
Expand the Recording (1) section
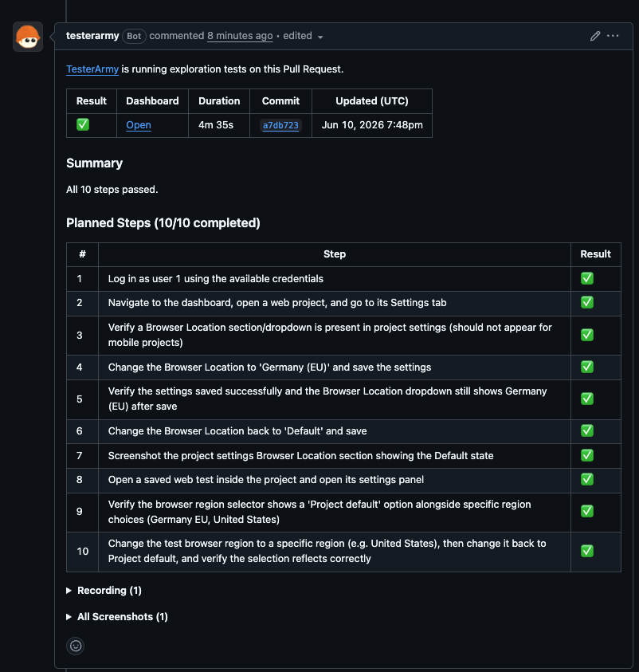(104, 591)
